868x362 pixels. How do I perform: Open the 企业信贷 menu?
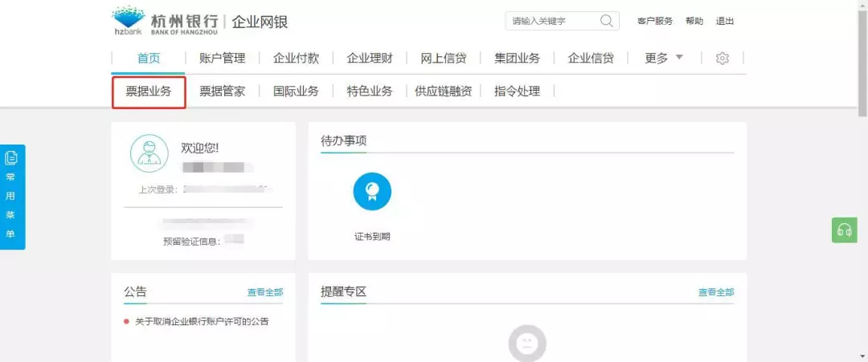[x=591, y=58]
